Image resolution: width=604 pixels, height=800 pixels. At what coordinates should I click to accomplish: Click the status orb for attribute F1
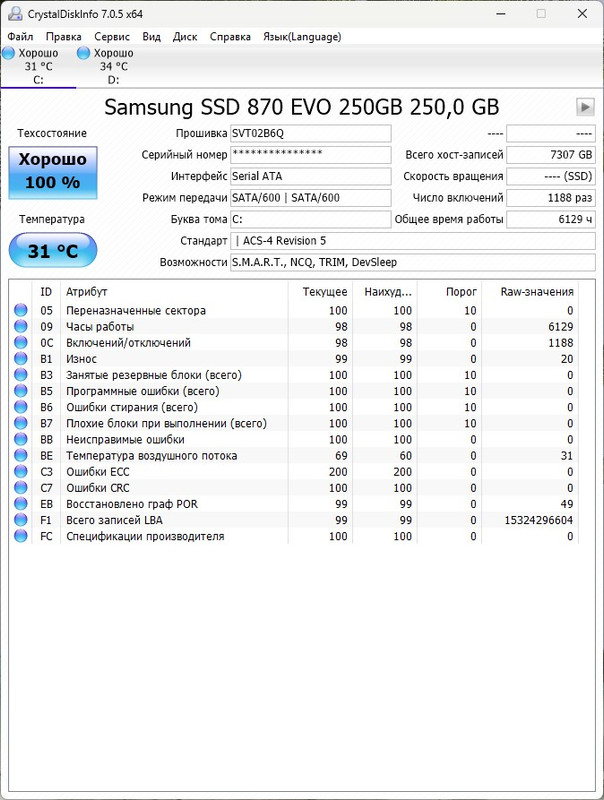(x=20, y=520)
